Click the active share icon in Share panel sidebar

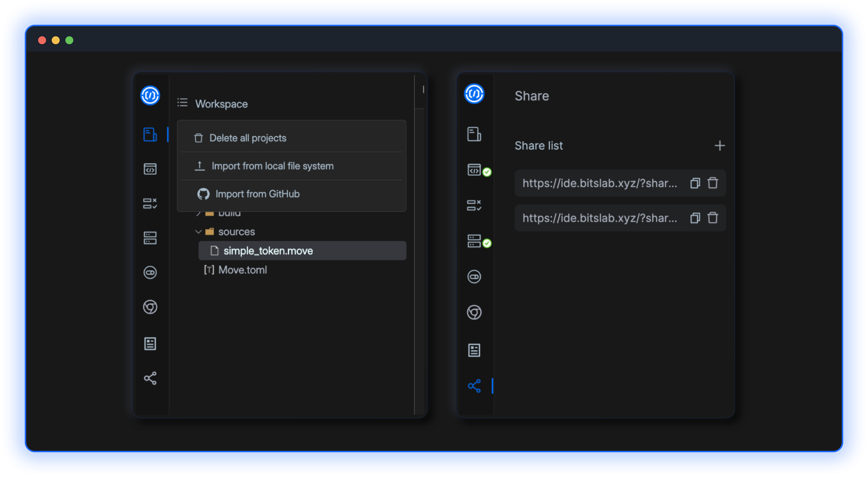point(474,386)
